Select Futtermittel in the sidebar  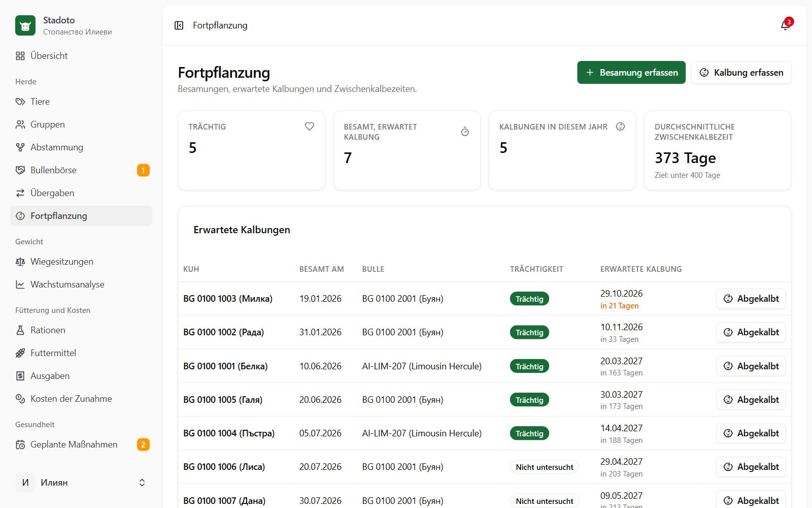[x=81, y=353]
